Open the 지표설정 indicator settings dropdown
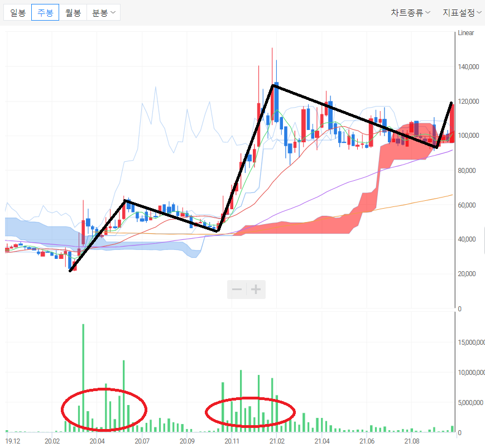This screenshot has height=448, width=485. coord(462,13)
